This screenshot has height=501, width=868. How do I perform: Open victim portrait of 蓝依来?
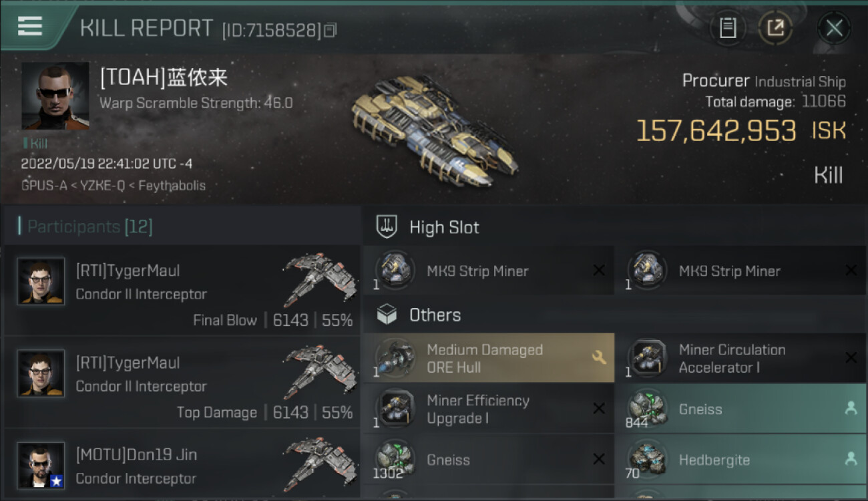(x=55, y=96)
